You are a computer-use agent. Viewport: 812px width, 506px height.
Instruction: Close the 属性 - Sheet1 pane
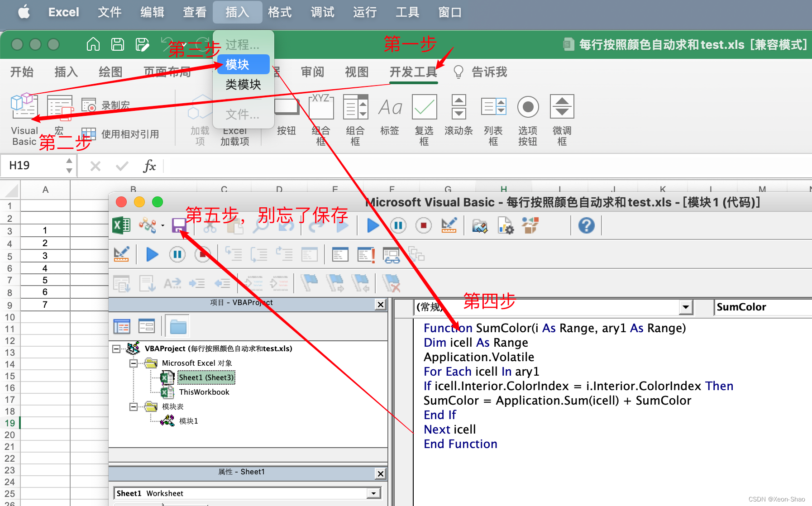[x=381, y=473]
